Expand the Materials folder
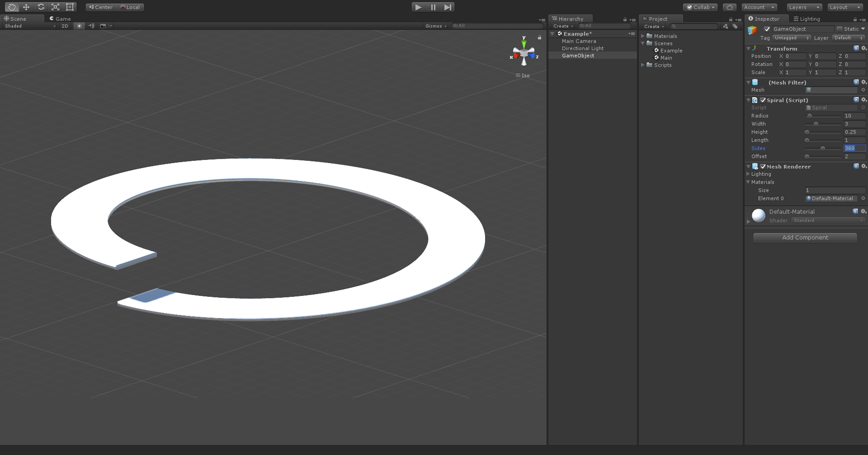868x455 pixels. [643, 36]
